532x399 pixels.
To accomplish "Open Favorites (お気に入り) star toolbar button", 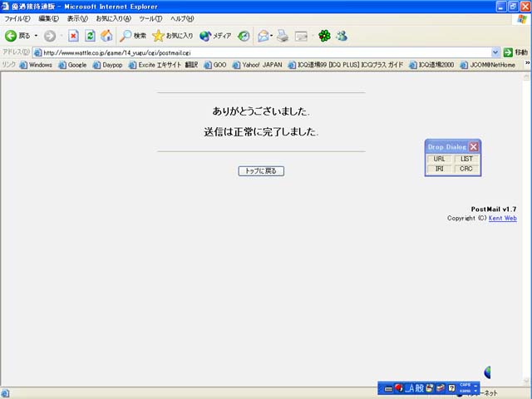I will tap(173, 36).
